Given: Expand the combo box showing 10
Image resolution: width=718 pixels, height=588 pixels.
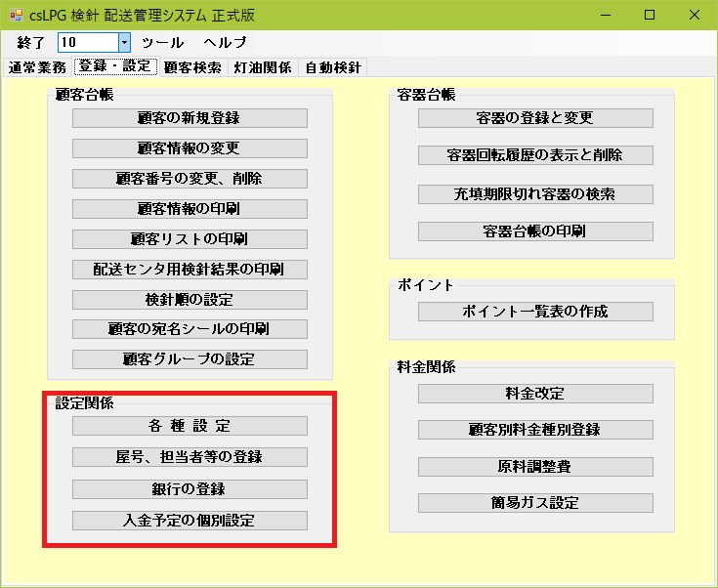Looking at the screenshot, I should [125, 43].
